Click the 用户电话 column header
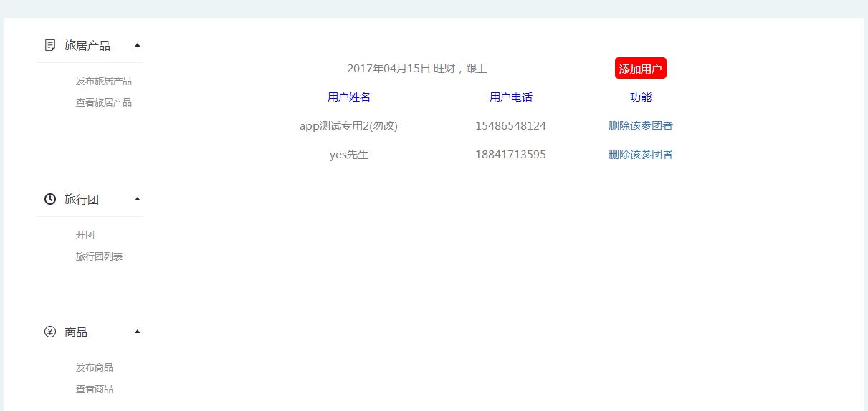868x411 pixels. [510, 97]
